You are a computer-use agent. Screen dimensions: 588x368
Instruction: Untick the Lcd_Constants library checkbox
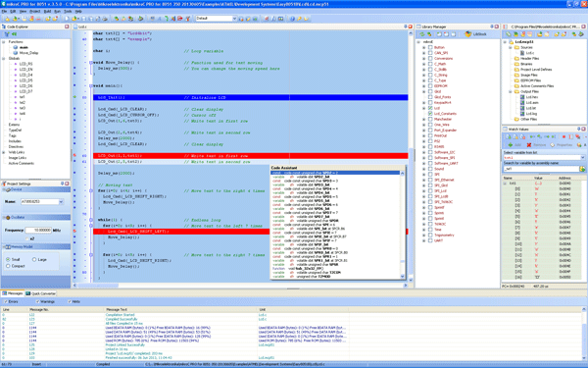(430, 114)
